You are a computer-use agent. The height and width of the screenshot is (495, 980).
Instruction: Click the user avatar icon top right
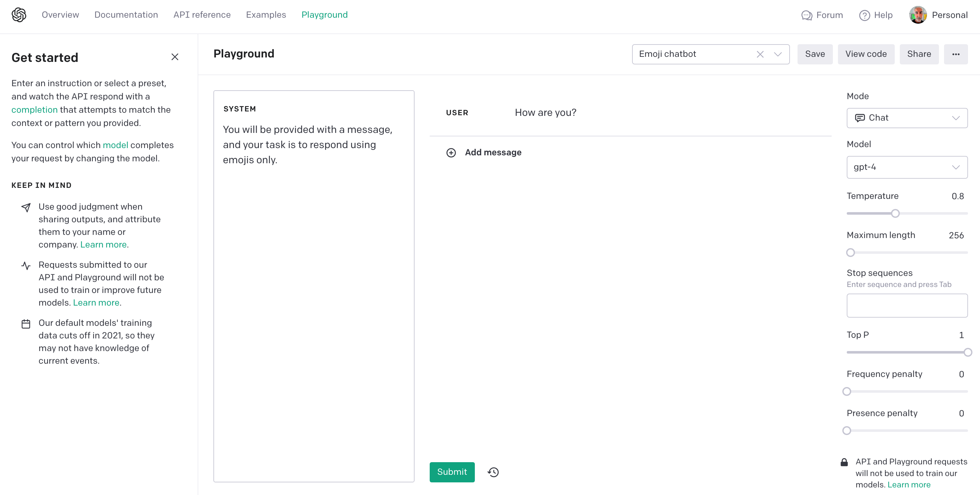tap(917, 15)
